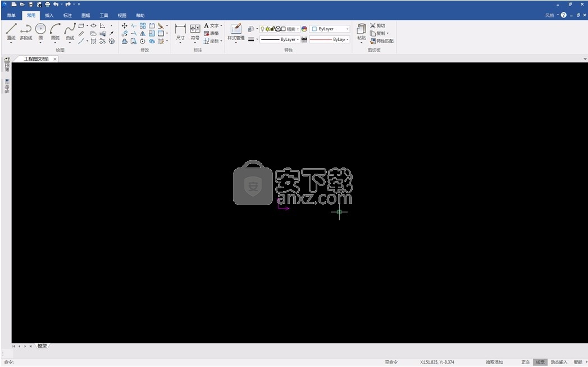
Task: Click the Match Properties (特性匹配) button
Action: [382, 41]
